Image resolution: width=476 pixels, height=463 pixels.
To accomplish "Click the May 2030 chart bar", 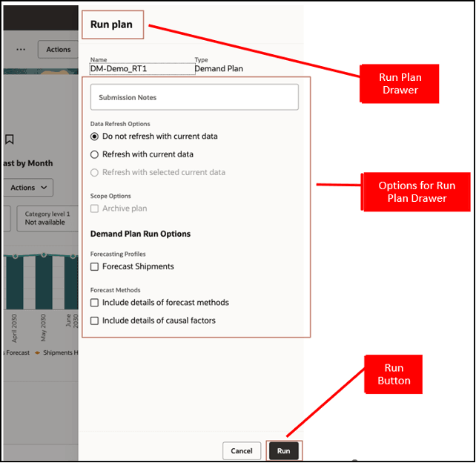I will (x=44, y=282).
